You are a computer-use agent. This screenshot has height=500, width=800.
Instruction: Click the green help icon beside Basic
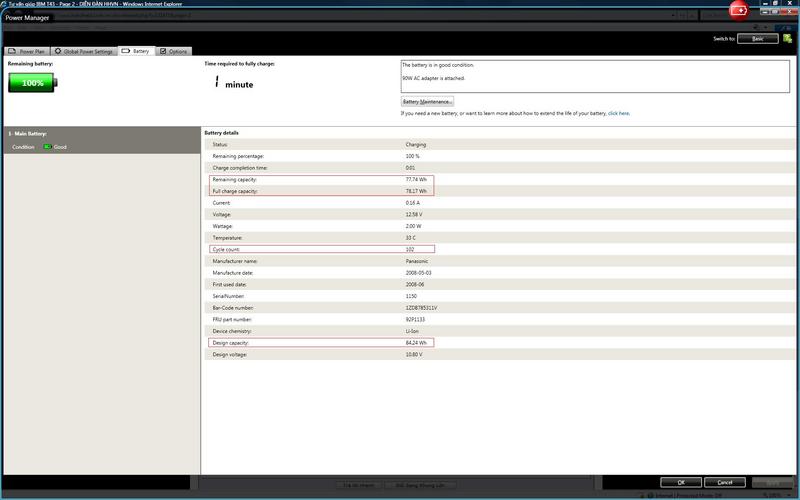(788, 38)
